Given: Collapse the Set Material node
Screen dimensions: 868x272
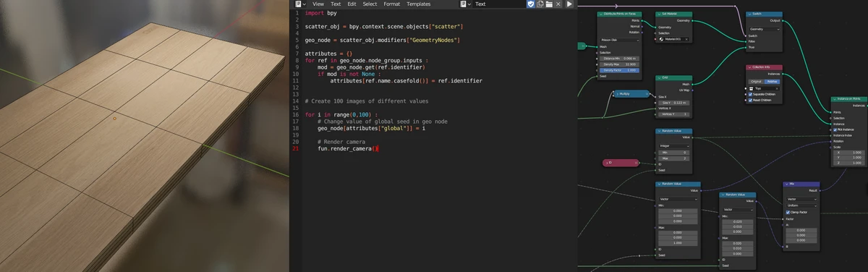Looking at the screenshot, I should click(658, 14).
